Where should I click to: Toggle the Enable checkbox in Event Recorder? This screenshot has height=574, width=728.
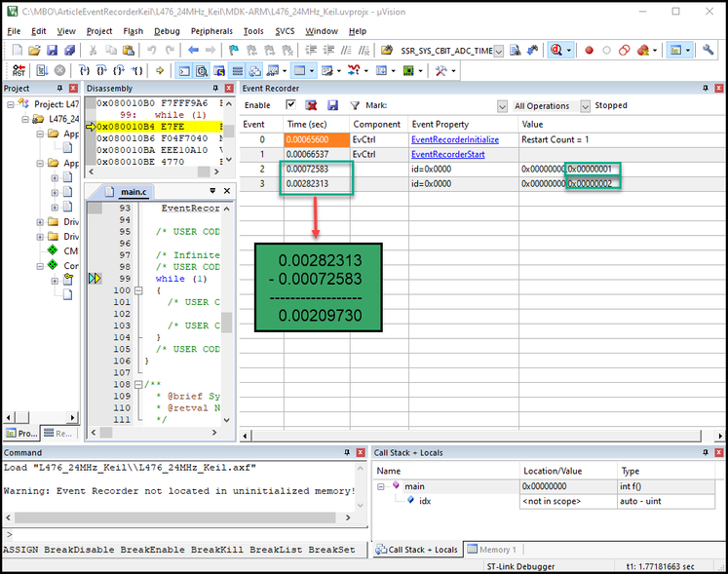coord(290,105)
